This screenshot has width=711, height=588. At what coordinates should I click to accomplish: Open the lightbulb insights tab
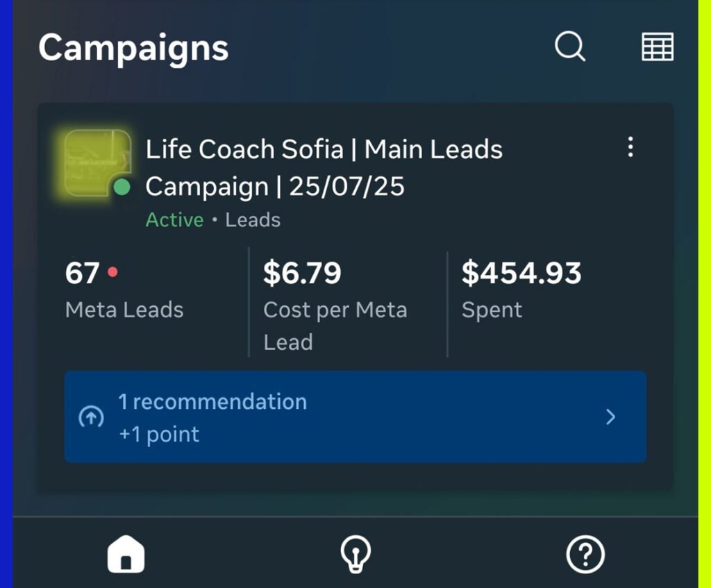355,555
